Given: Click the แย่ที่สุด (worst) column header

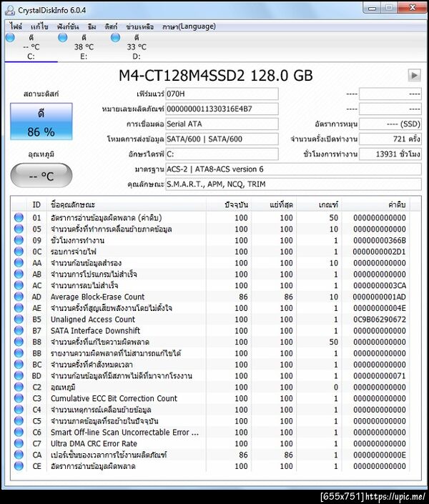Looking at the screenshot, I should point(274,204).
